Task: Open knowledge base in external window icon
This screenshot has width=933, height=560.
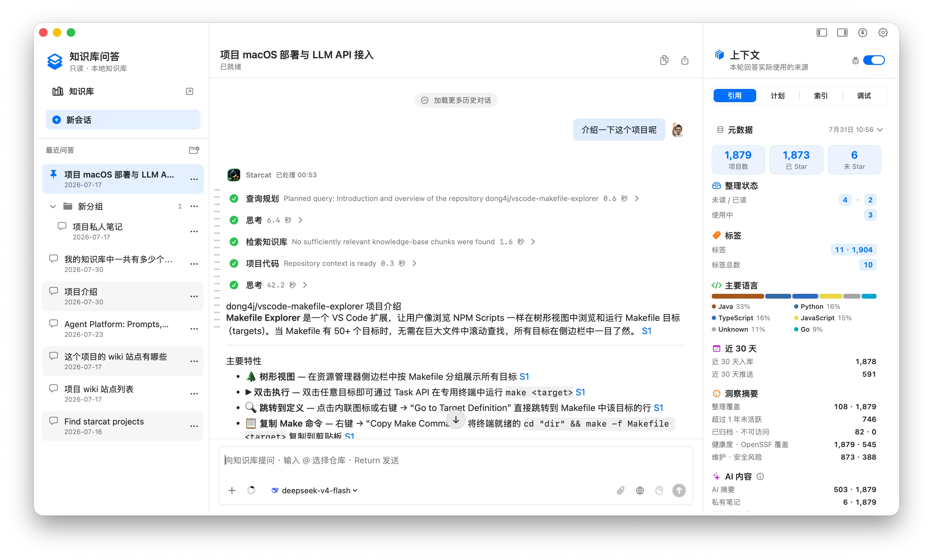Action: 190,91
